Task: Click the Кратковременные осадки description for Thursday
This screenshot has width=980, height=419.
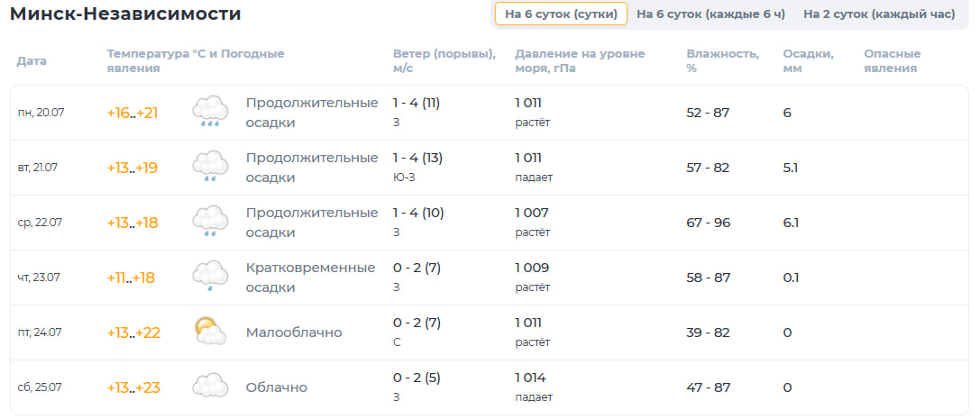Action: 311,278
